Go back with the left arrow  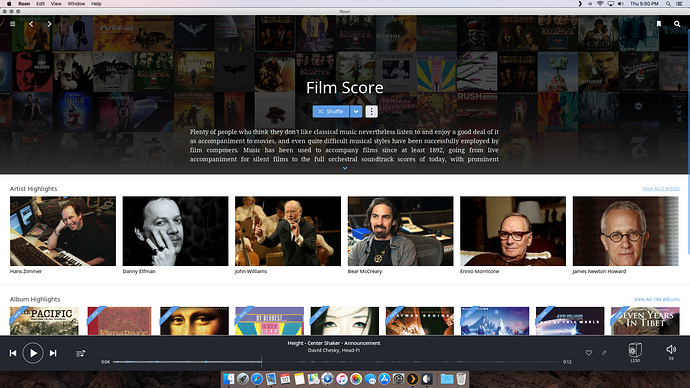tap(31, 24)
